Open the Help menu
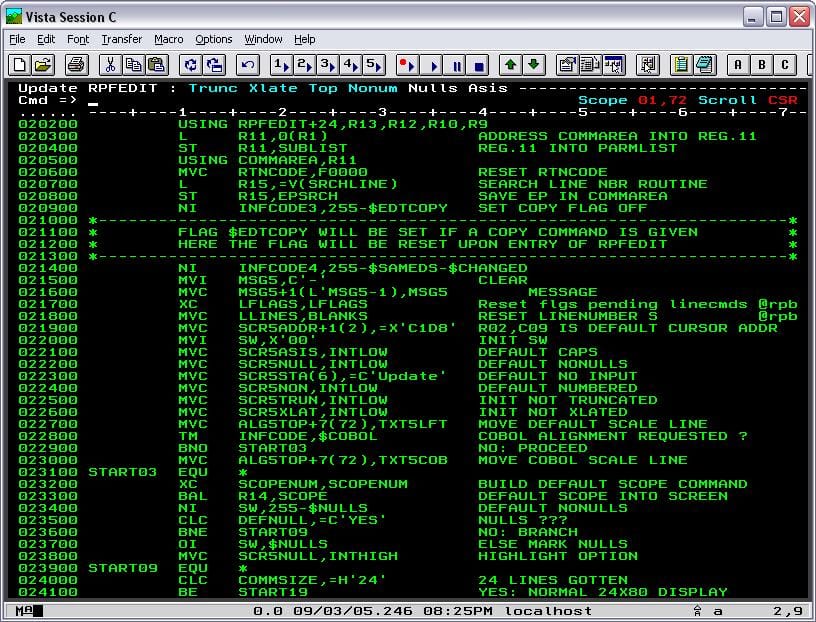 304,40
